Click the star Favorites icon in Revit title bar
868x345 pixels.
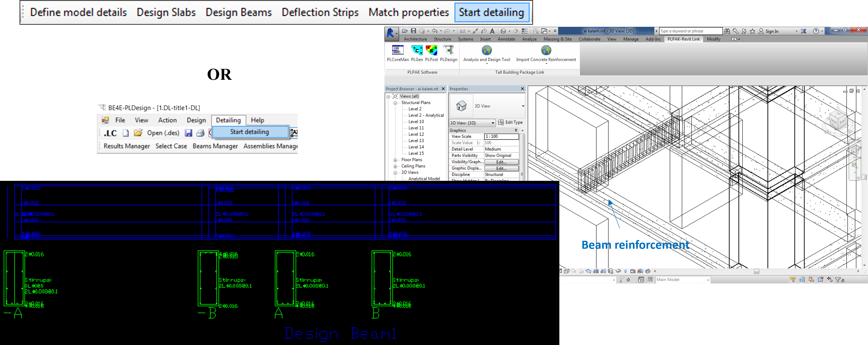pos(752,31)
